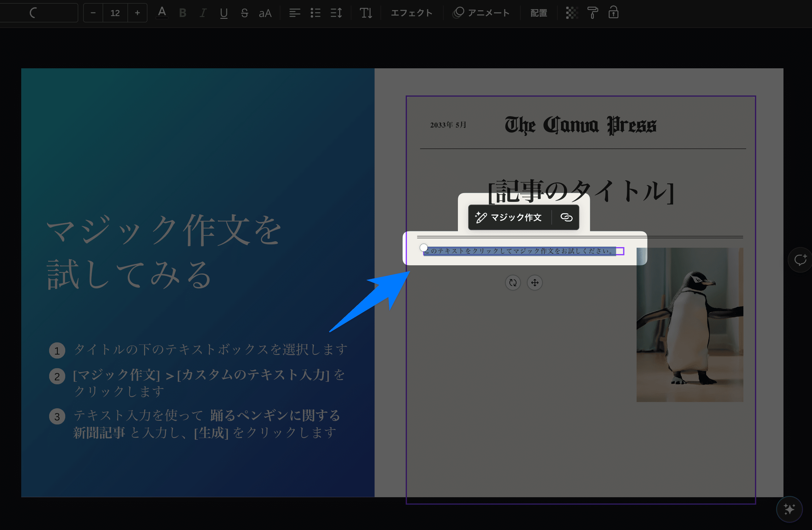Click the link icon beside マジック作文
Viewport: 812px width, 530px height.
(x=566, y=217)
